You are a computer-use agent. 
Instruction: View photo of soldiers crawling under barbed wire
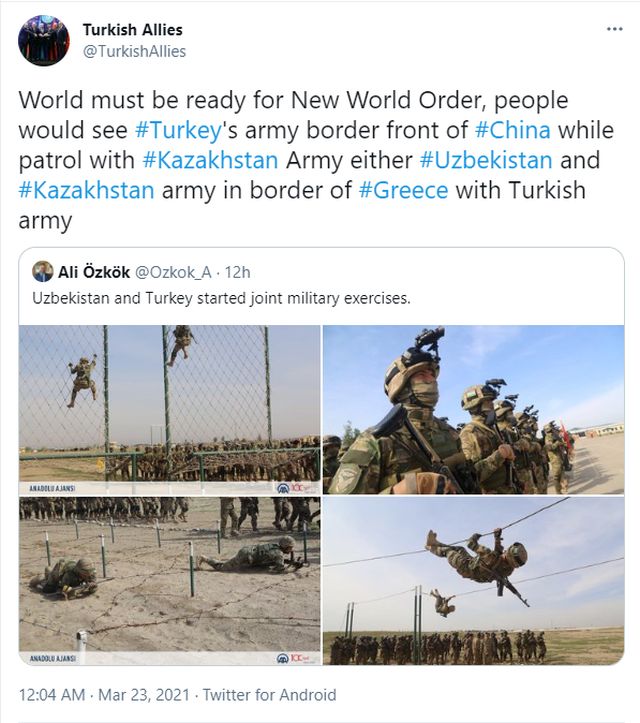point(170,581)
